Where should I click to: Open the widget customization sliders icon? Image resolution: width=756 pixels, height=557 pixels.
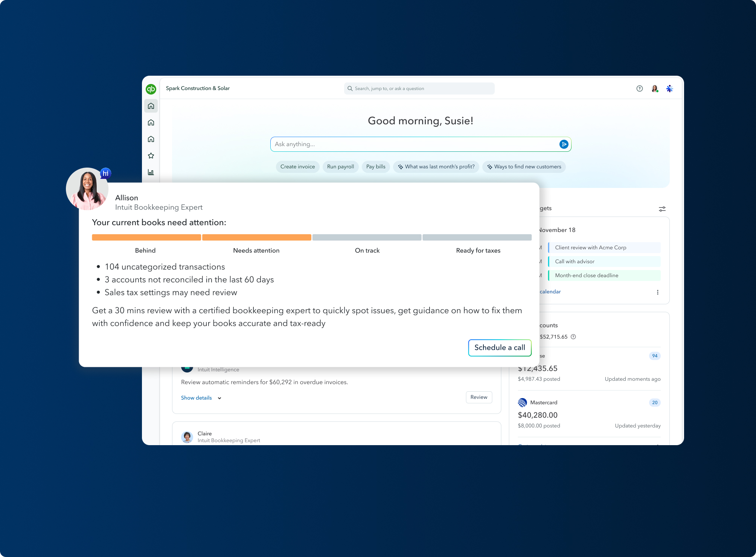pyautogui.click(x=662, y=209)
